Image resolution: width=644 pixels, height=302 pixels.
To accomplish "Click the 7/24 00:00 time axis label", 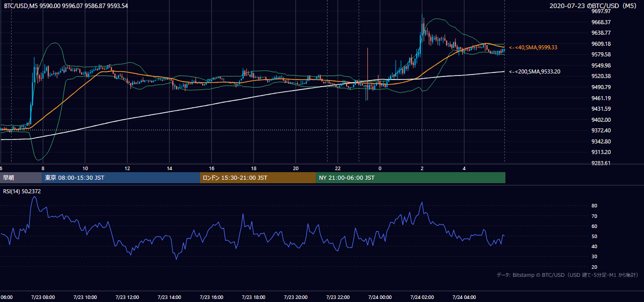I will click(380, 297).
